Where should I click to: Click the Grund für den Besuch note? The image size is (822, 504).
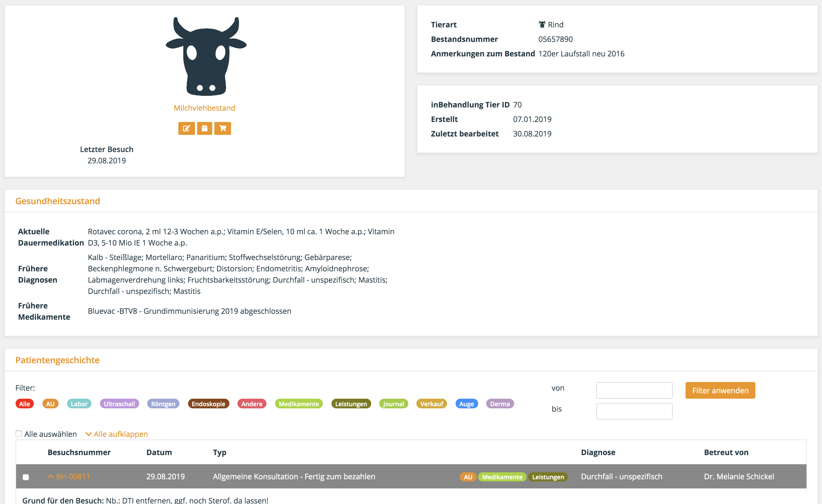point(145,500)
